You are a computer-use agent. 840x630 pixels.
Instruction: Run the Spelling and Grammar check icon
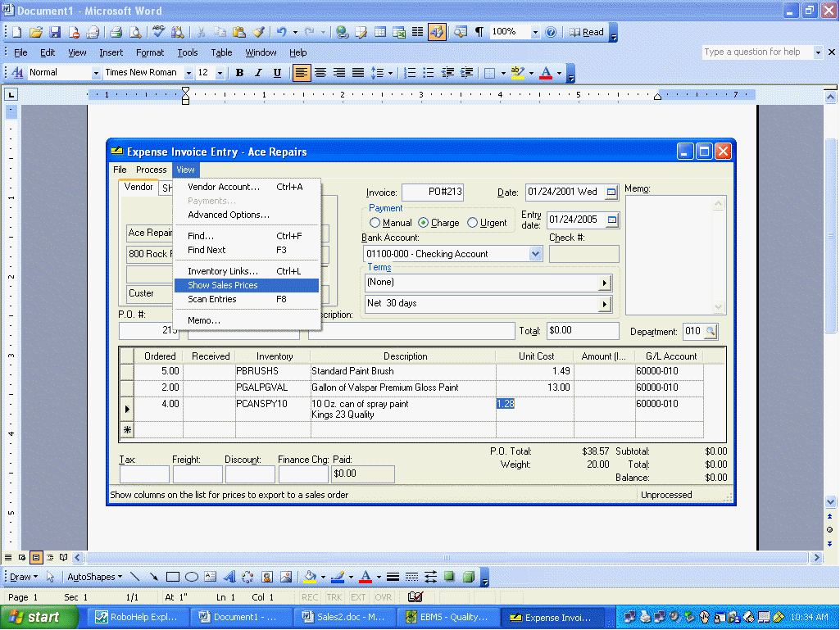click(x=158, y=32)
